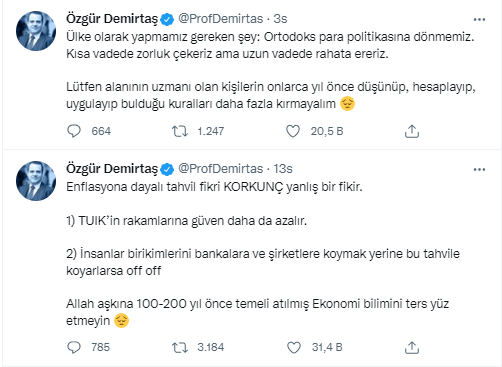Screen dimensions: 502x367
Task: Click the 13s timestamp on the second tweet
Action: click(x=283, y=169)
